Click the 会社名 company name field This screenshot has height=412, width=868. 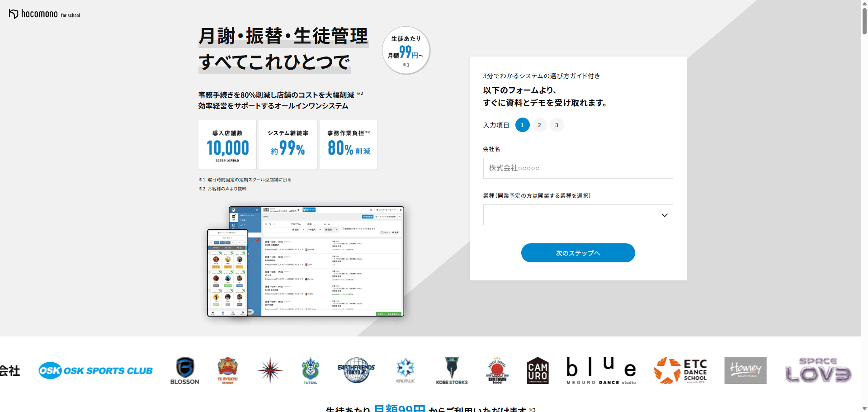click(x=578, y=168)
